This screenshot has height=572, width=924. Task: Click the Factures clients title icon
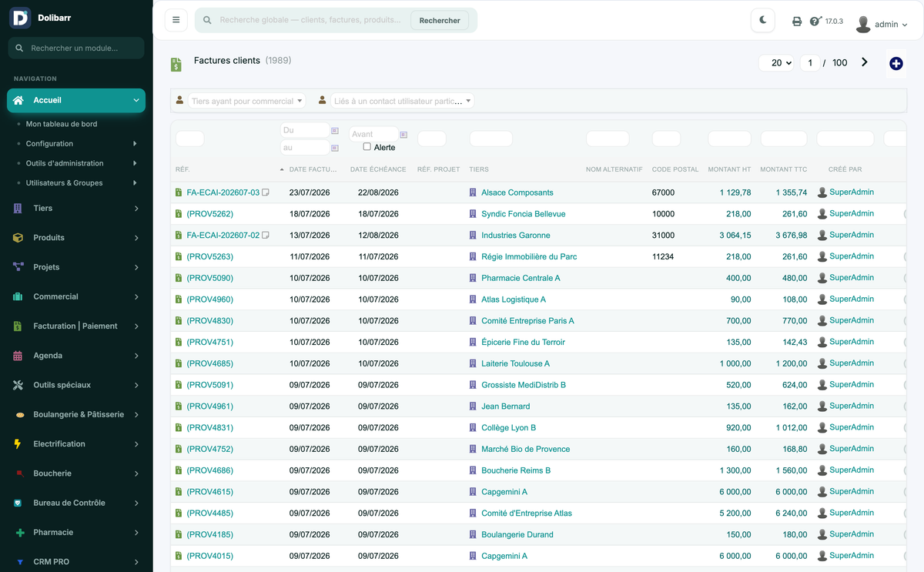pos(176,65)
